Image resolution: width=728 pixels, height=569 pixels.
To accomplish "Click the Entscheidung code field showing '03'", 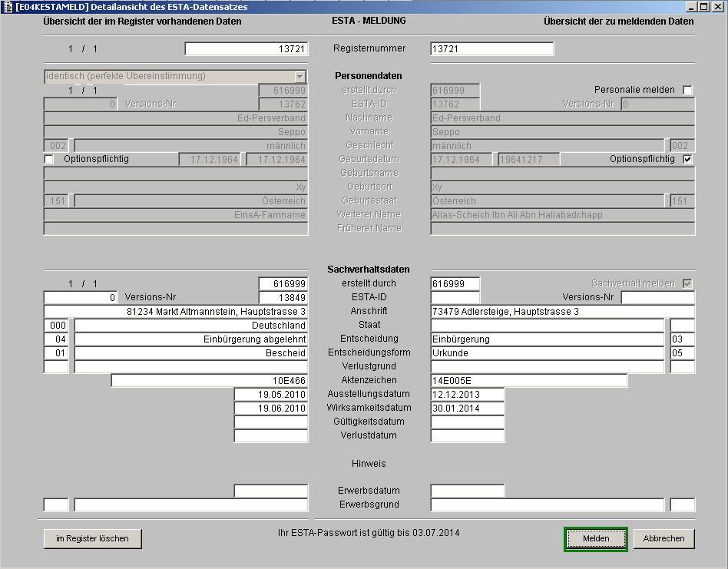I will point(682,339).
